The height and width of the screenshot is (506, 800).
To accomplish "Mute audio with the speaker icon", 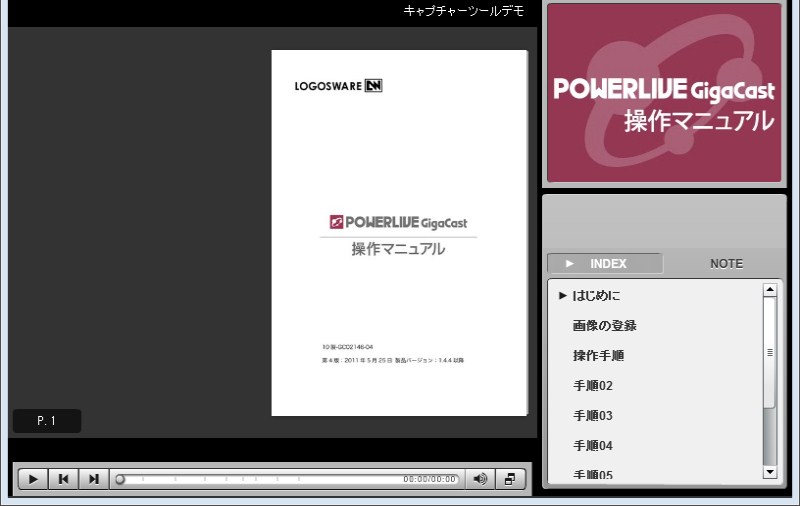I will coord(480,479).
